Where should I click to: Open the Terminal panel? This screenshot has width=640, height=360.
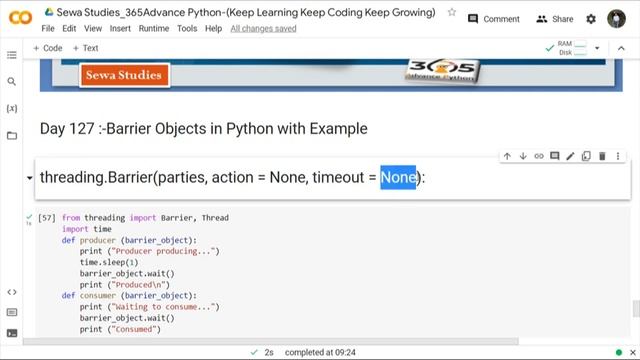12,333
